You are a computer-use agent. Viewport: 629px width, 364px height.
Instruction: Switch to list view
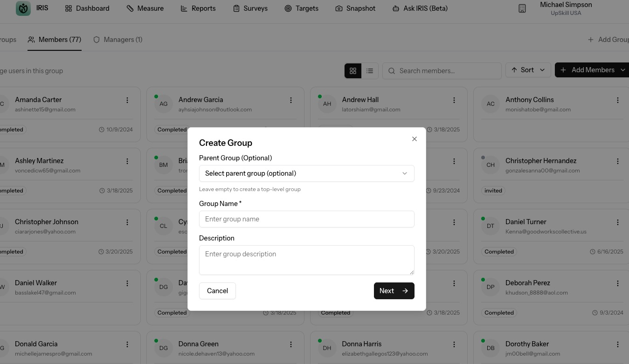tap(370, 71)
